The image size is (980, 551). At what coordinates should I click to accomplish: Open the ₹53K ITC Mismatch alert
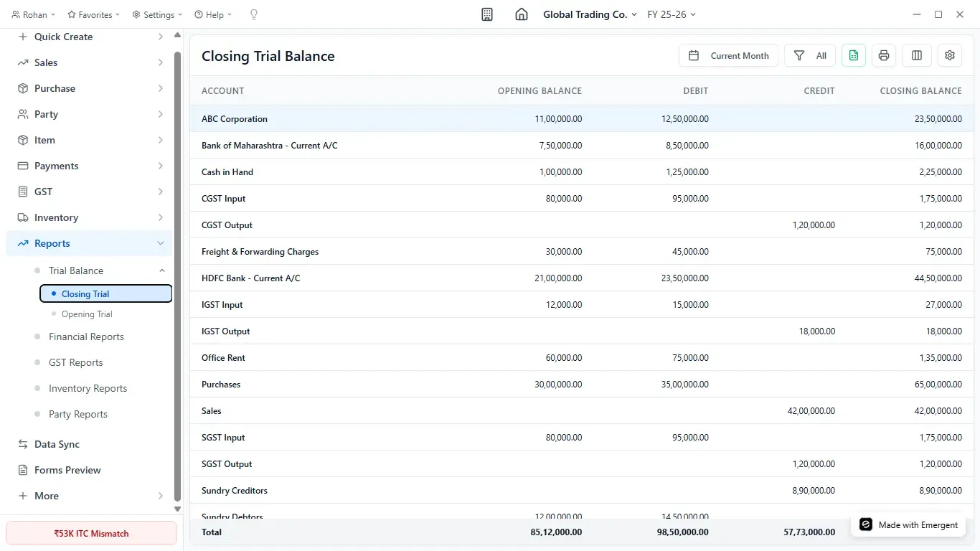click(x=91, y=533)
